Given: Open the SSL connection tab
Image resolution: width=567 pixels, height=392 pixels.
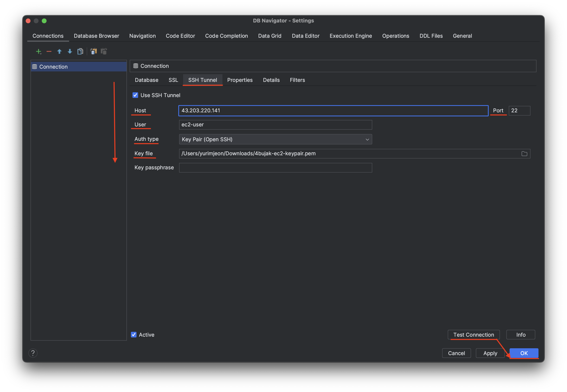Looking at the screenshot, I should pos(173,80).
